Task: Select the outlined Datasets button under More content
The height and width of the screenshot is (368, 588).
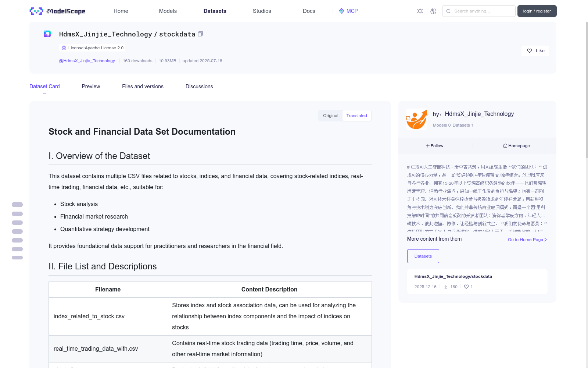Action: tap(423, 256)
